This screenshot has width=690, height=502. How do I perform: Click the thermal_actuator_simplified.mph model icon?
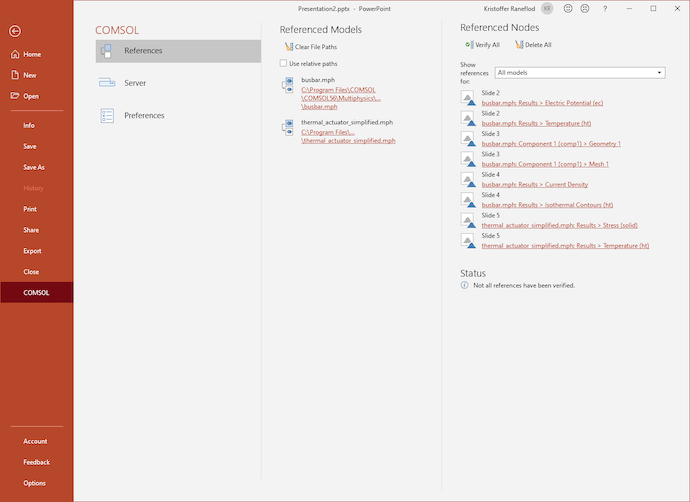287,128
